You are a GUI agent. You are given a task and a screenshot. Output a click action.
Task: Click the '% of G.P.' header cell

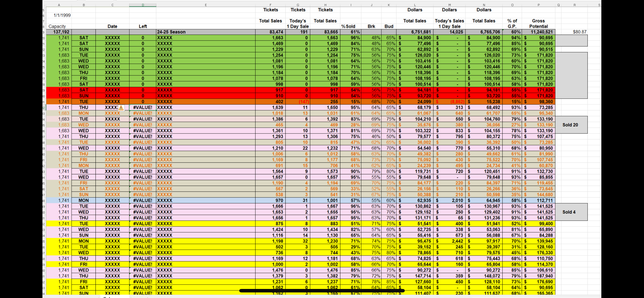pyautogui.click(x=512, y=23)
